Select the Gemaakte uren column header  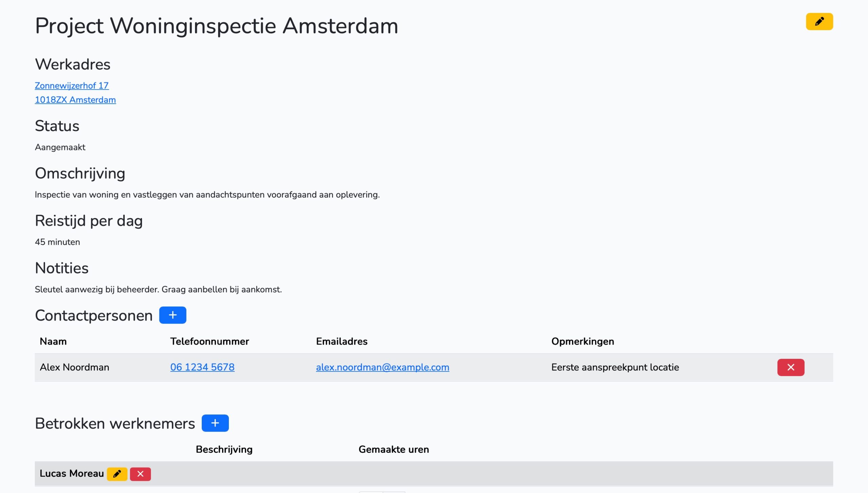(393, 449)
